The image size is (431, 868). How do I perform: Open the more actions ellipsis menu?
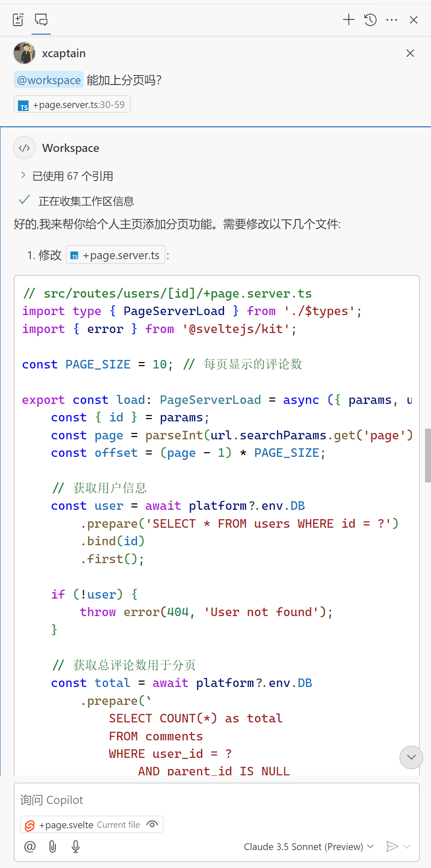[x=392, y=20]
